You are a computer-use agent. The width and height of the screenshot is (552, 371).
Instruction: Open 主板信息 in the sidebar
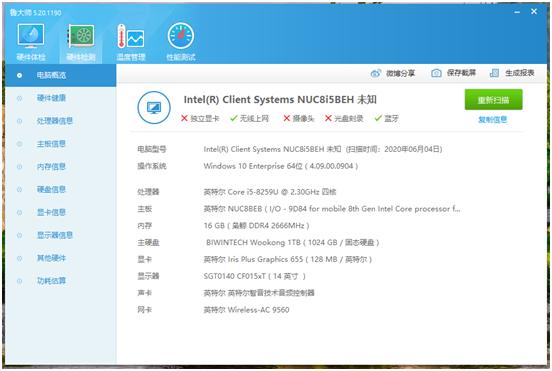tap(51, 144)
